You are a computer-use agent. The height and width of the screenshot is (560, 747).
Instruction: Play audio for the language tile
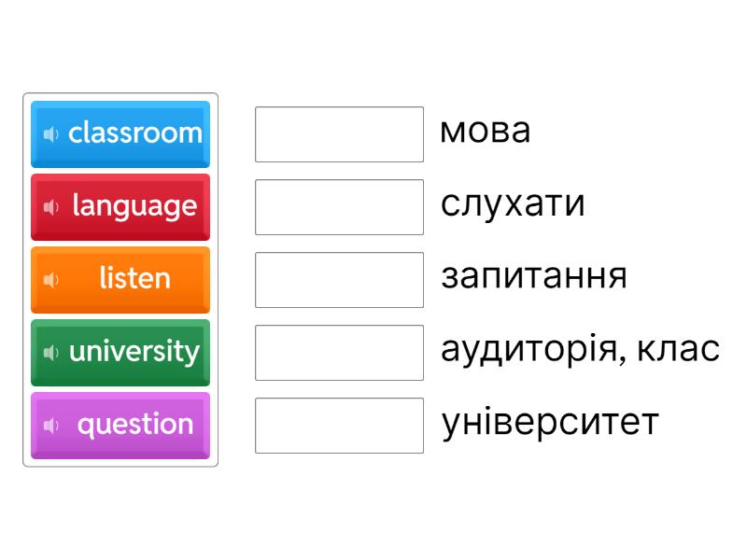[x=51, y=206]
